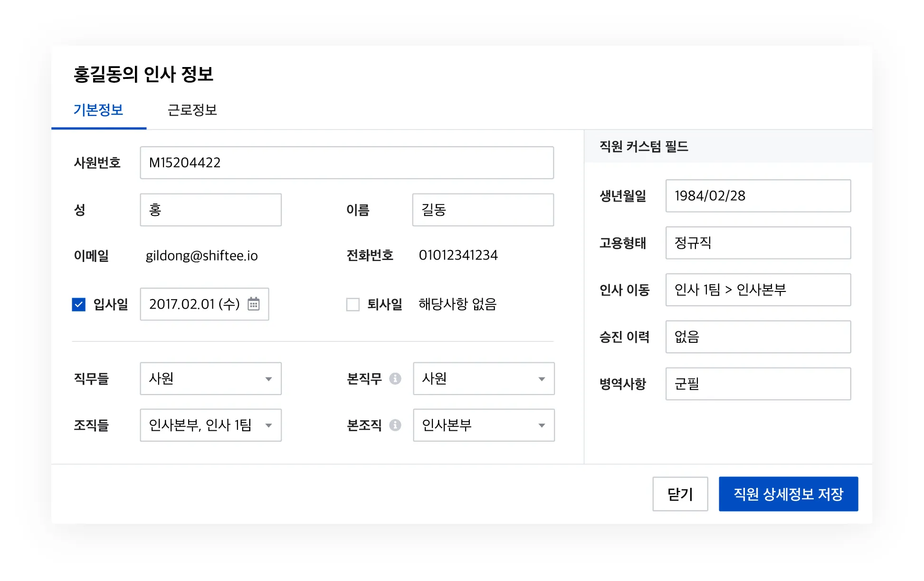Screen dimensions: 924x581
Task: Expand the 본조직 dropdown showing 인사본부
Action: [542, 426]
